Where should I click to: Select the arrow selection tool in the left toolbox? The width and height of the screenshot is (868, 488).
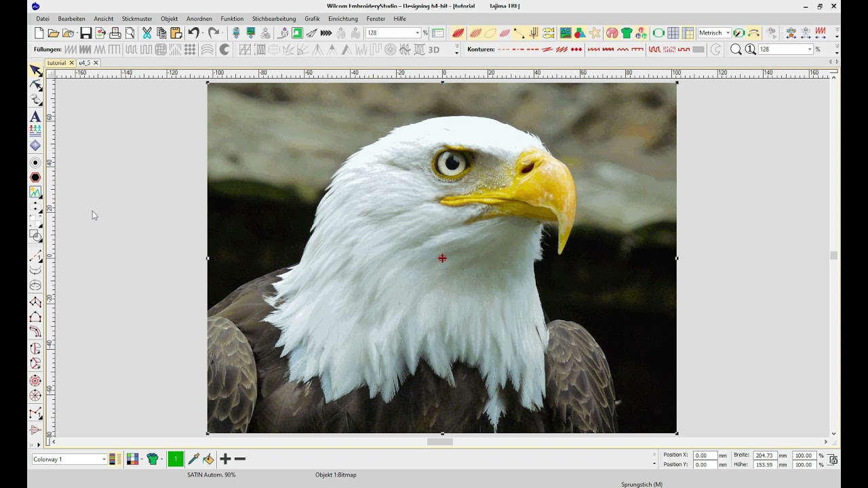[35, 70]
